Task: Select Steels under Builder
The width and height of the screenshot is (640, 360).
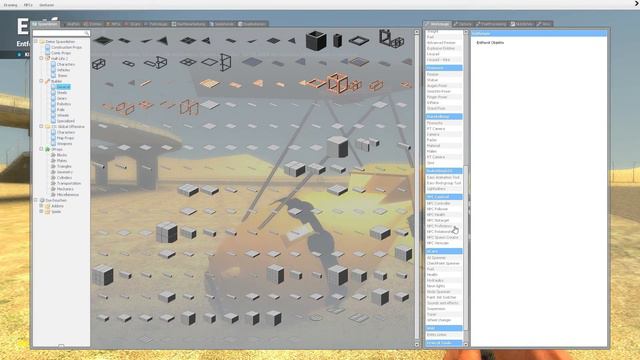Action: pyautogui.click(x=62, y=93)
